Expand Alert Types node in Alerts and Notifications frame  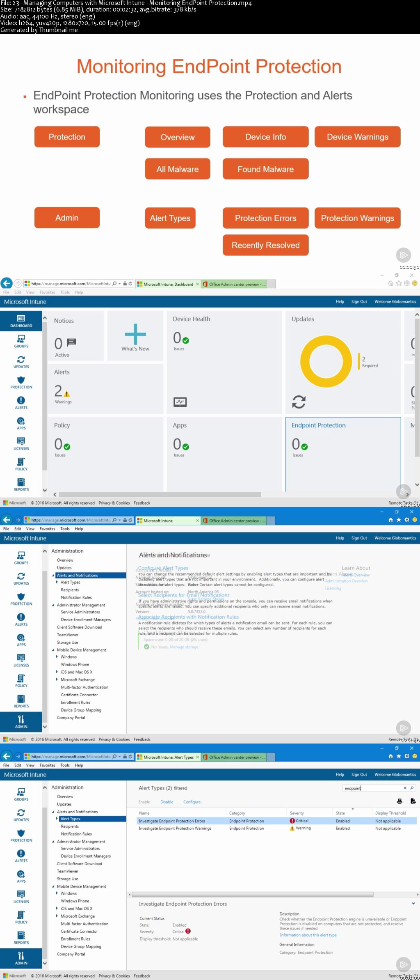57,582
